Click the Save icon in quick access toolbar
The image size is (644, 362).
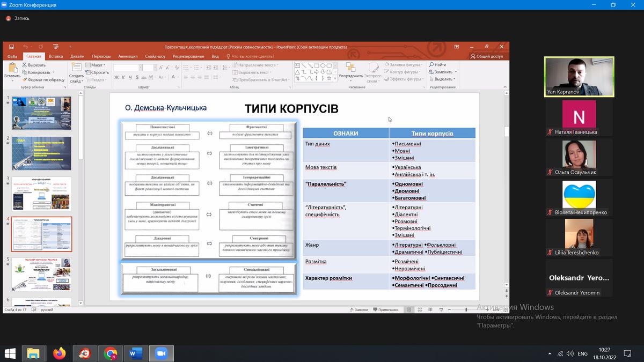point(10,47)
